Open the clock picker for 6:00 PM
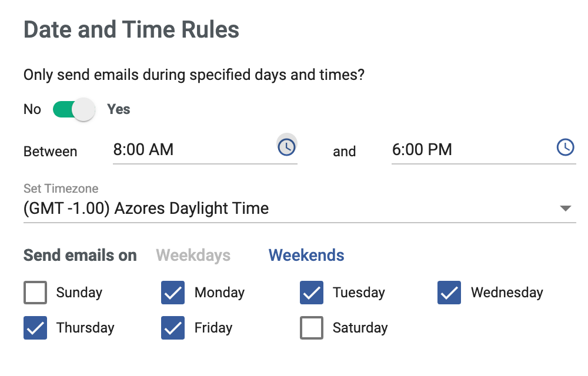588x376 pixels. pos(565,147)
